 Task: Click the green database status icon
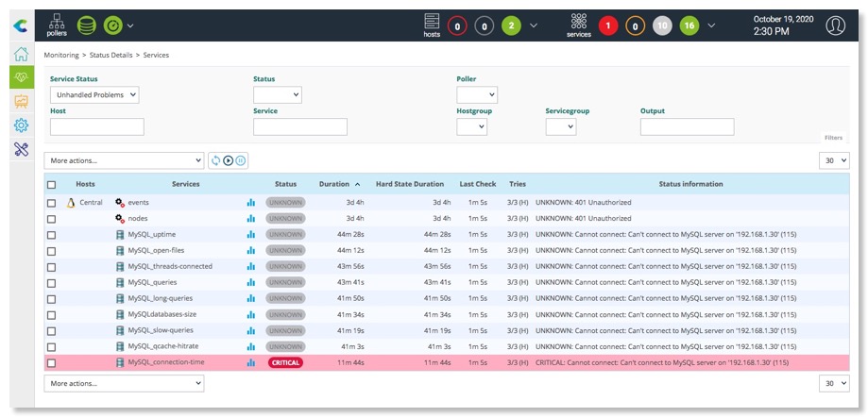(x=86, y=25)
